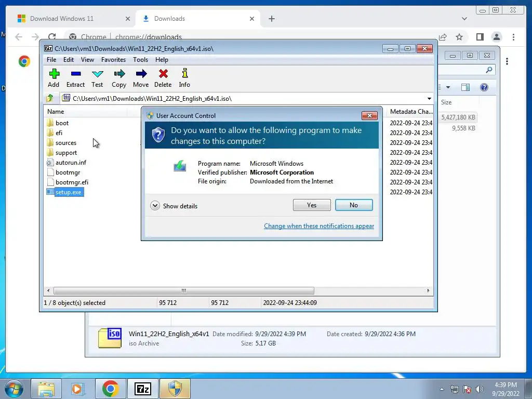
Task: Open a new Chrome tab
Action: coord(272,19)
